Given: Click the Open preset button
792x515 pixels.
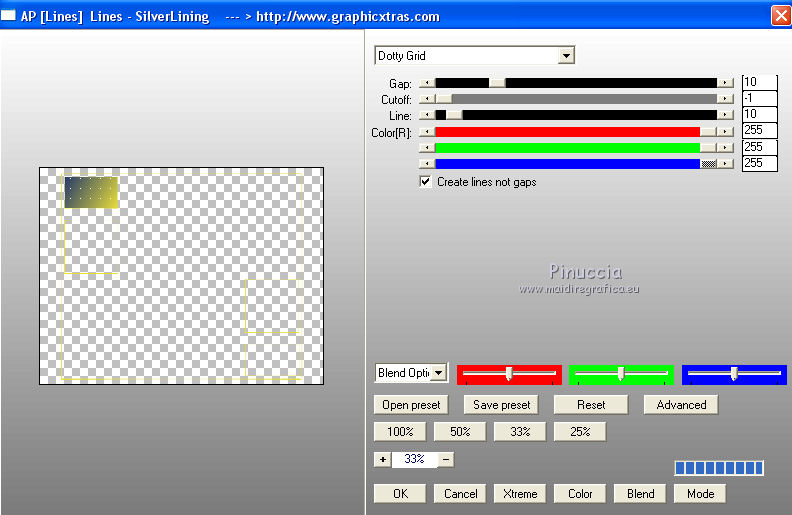Looking at the screenshot, I should tap(411, 405).
